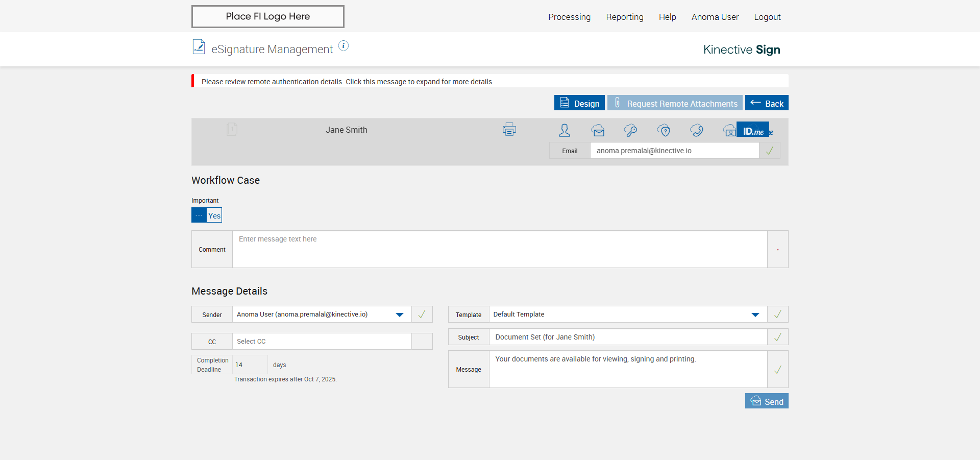Expand the Sender dropdown

click(400, 314)
